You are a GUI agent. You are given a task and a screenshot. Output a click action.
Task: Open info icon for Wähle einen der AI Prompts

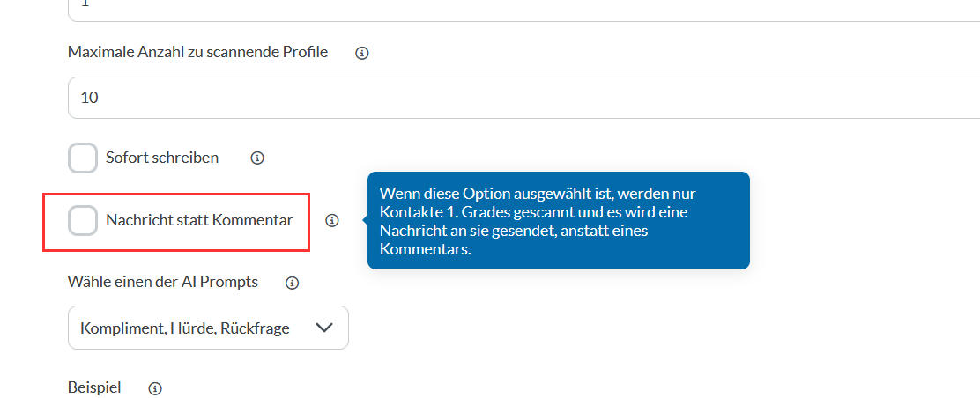[293, 283]
